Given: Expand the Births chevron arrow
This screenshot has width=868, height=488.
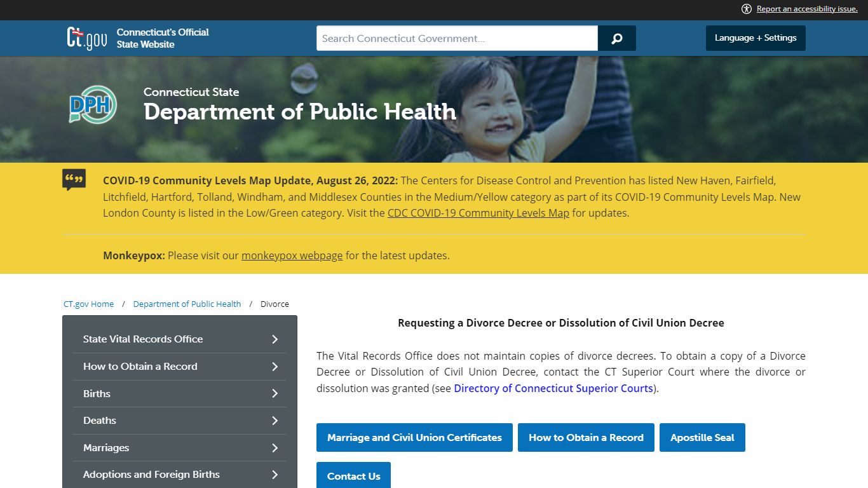Looking at the screenshot, I should click(x=275, y=394).
